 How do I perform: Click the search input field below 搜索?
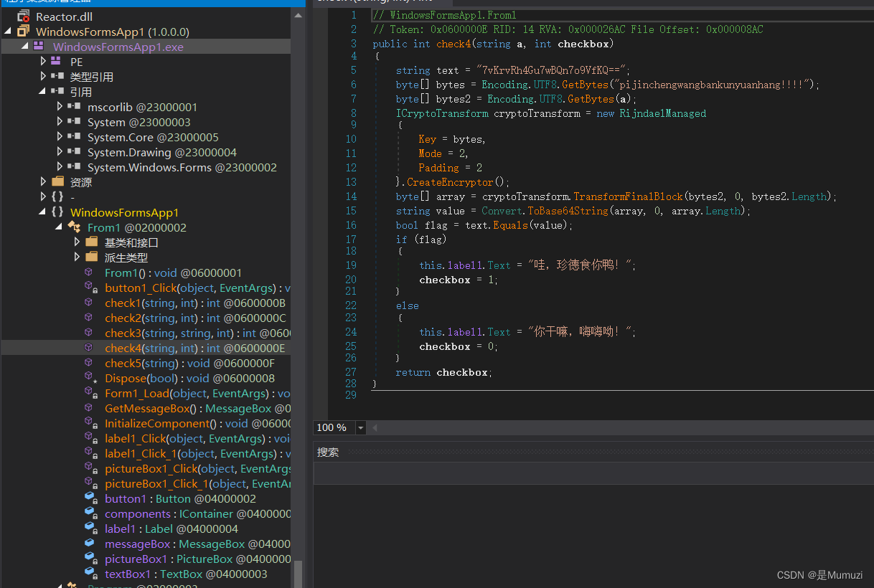(593, 473)
